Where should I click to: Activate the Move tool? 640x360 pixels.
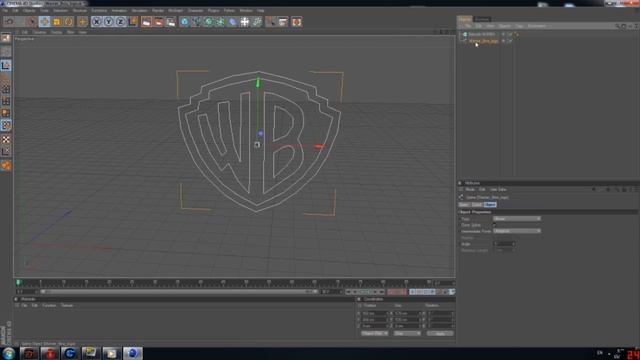44,21
